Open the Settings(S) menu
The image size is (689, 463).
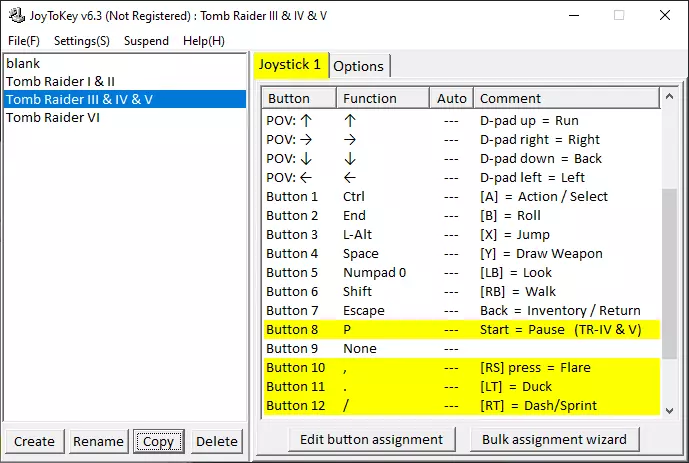pos(82,41)
